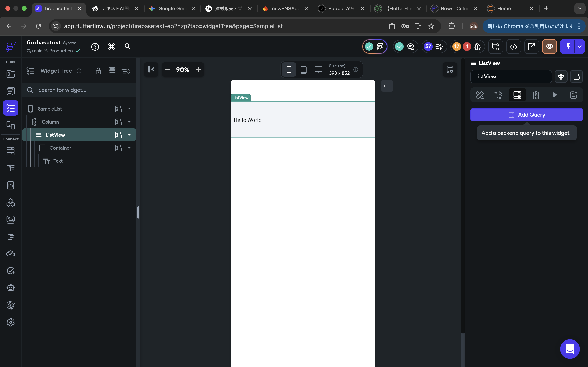The height and width of the screenshot is (367, 588).
Task: Expand ListView options dropdown arrow in tree
Action: (129, 135)
